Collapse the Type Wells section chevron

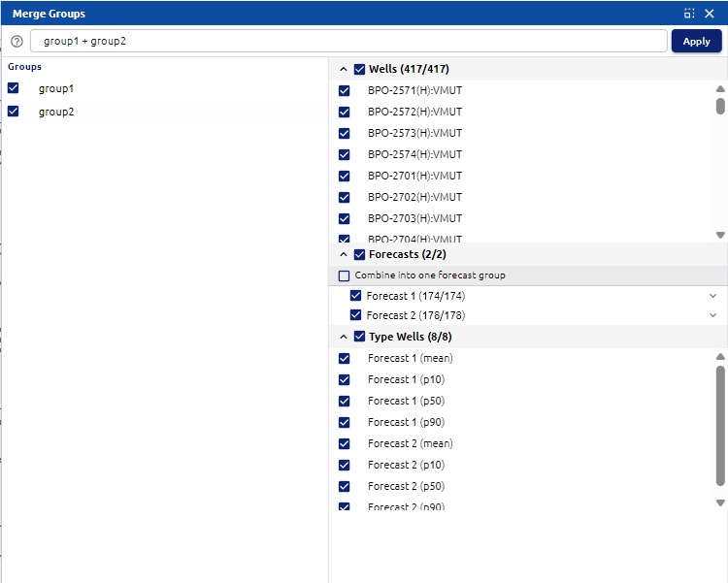click(x=344, y=337)
